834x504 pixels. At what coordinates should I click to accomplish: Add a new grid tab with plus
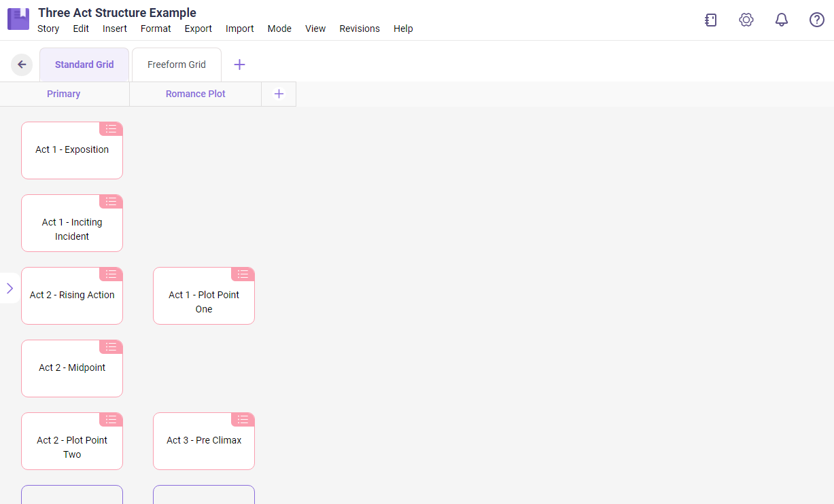(x=239, y=65)
